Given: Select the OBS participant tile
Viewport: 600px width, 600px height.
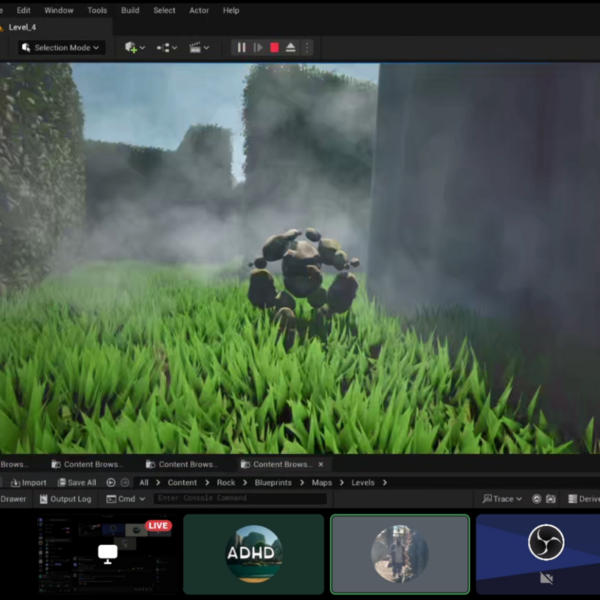Looking at the screenshot, I should click(538, 554).
